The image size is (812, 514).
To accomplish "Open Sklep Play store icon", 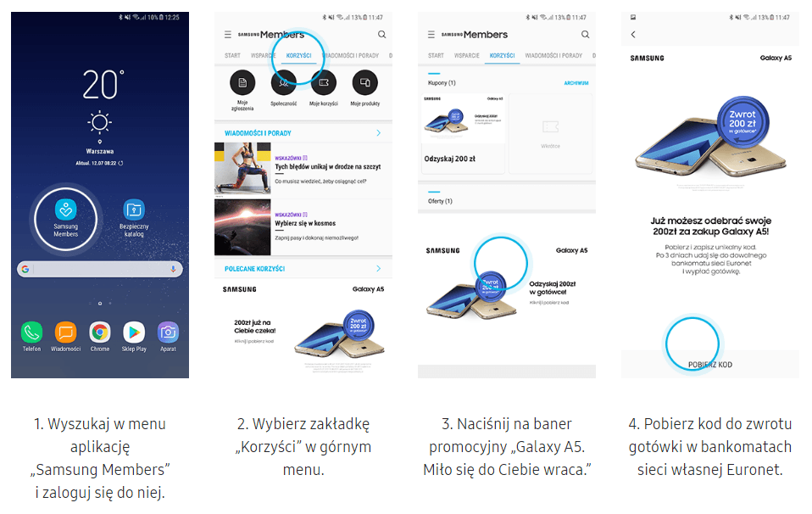I will (x=134, y=332).
